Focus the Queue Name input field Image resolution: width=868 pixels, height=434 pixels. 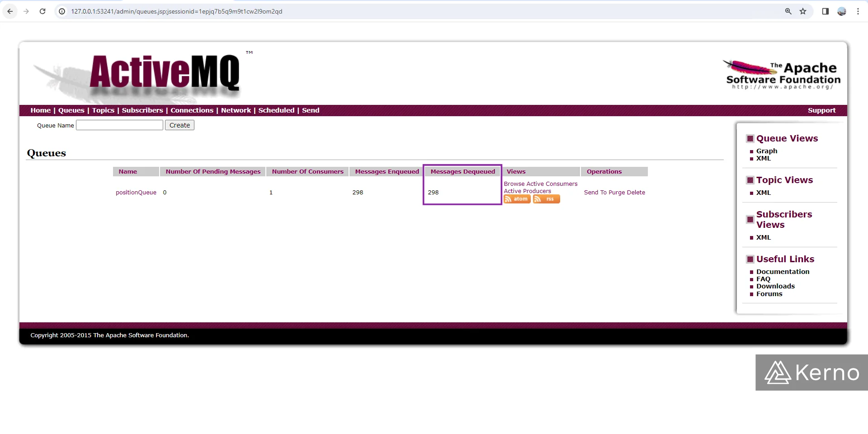click(119, 125)
